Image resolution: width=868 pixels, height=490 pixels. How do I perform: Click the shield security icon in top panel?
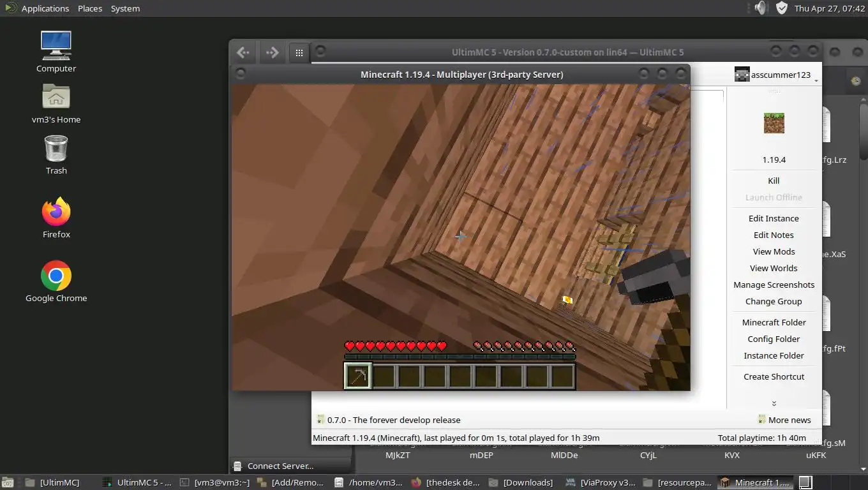point(782,8)
